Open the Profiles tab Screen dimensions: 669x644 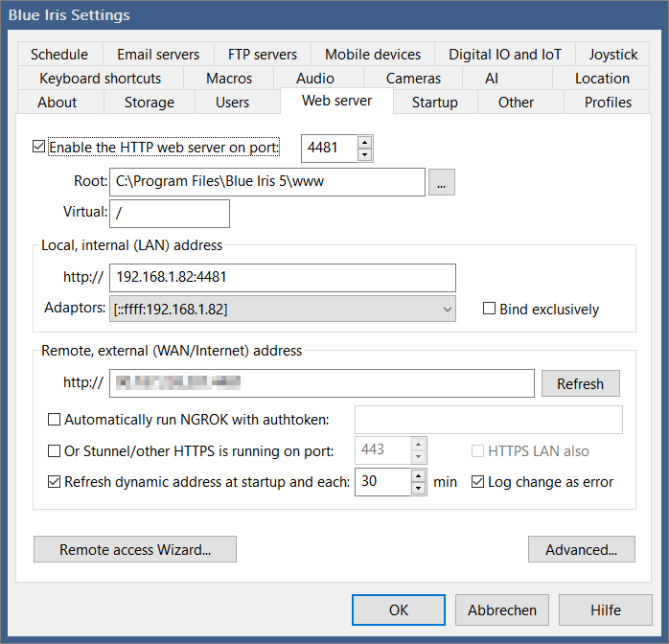coord(608,102)
